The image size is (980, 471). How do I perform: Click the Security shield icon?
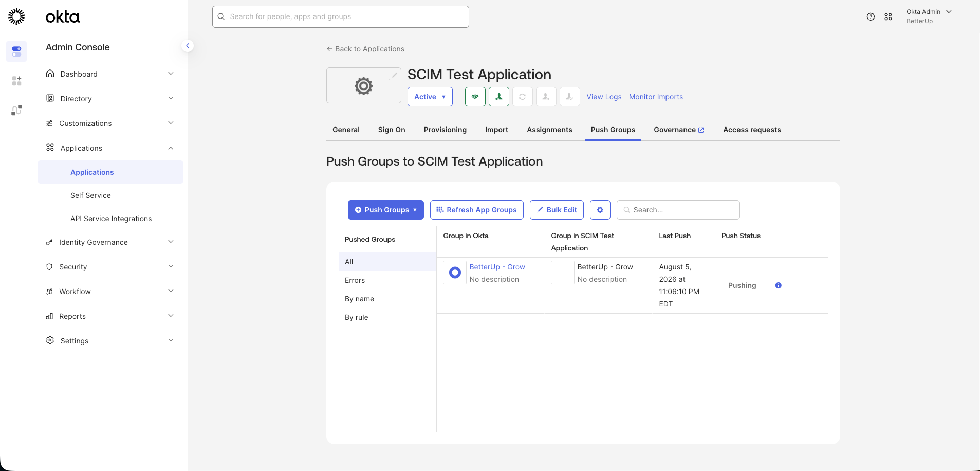49,267
